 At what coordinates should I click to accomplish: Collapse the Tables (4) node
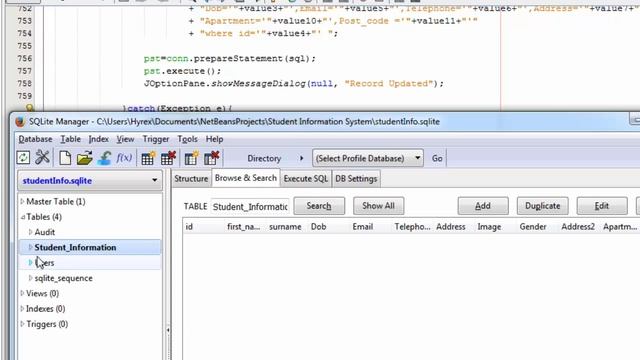[22, 217]
